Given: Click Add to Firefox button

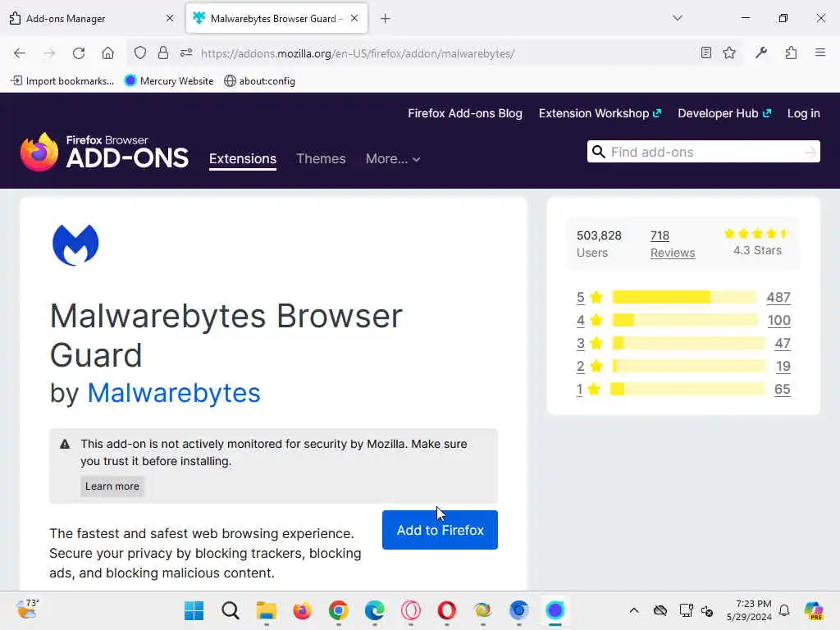Looking at the screenshot, I should click(x=440, y=530).
